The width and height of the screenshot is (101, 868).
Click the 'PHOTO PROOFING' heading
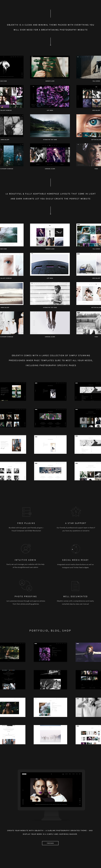26,596
